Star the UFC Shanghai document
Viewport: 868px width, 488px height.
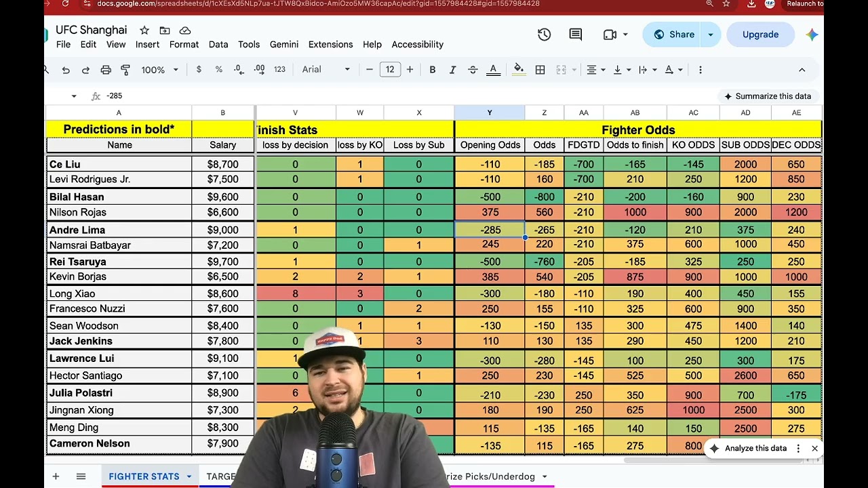click(x=144, y=30)
